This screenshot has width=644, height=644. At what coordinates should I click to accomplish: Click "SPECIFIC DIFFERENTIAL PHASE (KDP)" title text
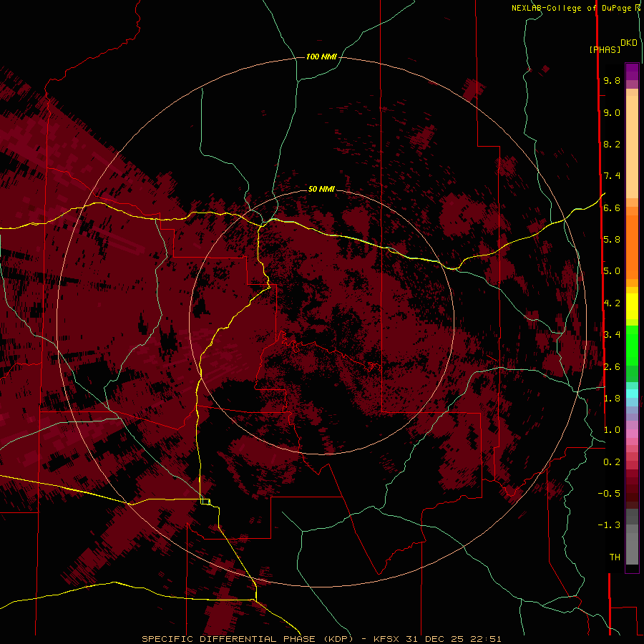tap(248, 639)
